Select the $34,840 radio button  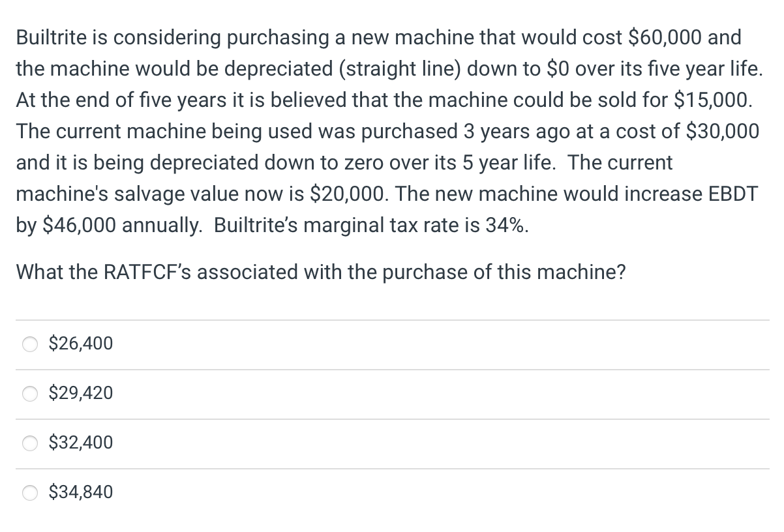click(30, 492)
